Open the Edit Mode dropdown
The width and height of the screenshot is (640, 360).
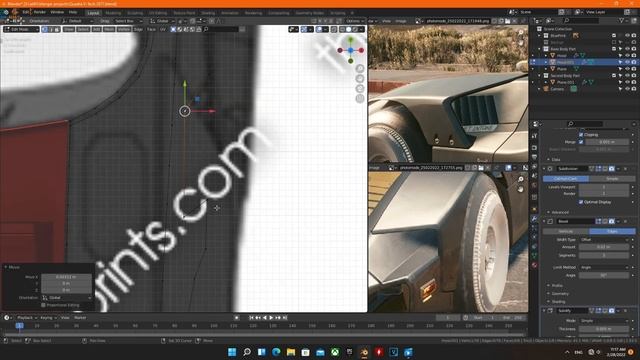(x=21, y=29)
